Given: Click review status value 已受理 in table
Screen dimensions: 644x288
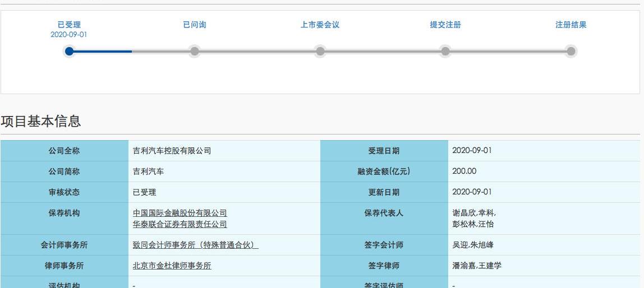Looking at the screenshot, I should point(145,192).
